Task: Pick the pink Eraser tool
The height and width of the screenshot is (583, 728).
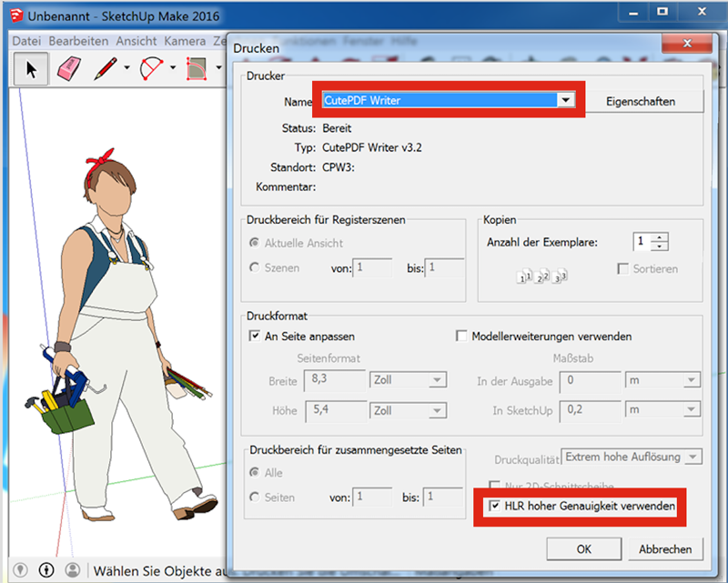Action: coord(70,70)
